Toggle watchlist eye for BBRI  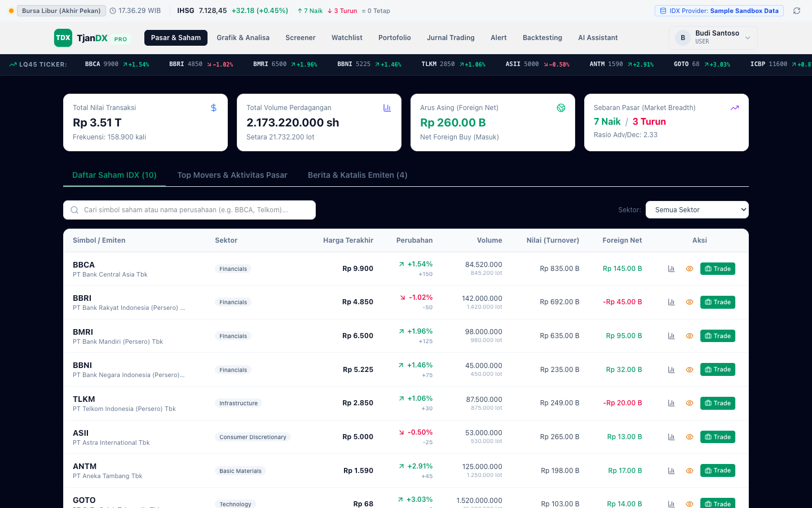689,302
